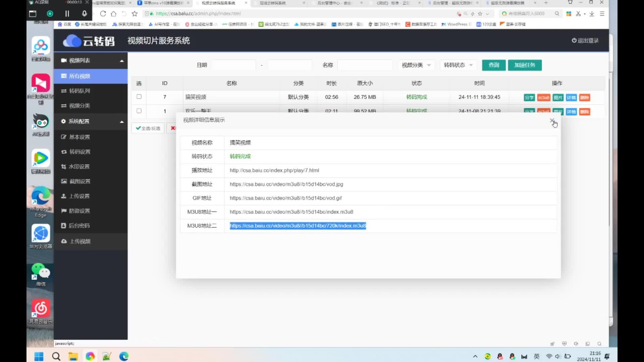Click the 加速任务 button
This screenshot has height=362, width=644.
(x=525, y=65)
